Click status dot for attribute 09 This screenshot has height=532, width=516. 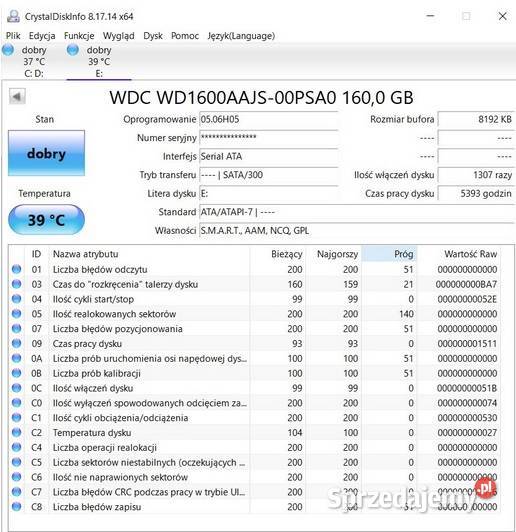16,343
